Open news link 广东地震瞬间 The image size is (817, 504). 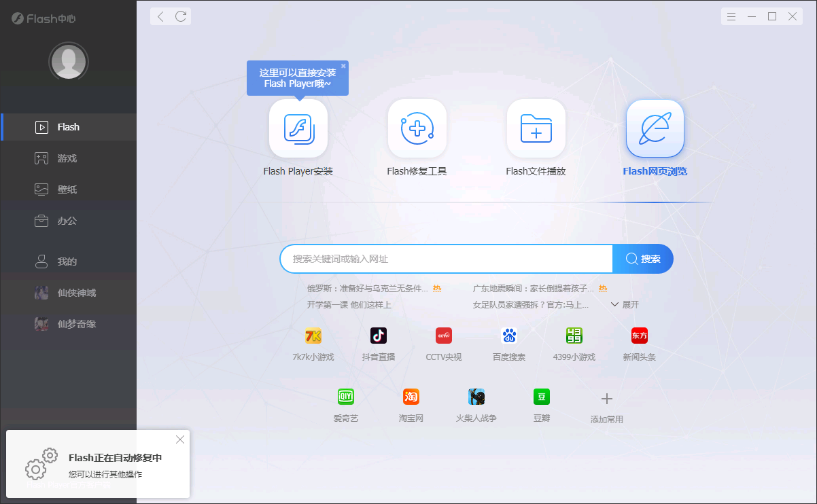point(534,289)
